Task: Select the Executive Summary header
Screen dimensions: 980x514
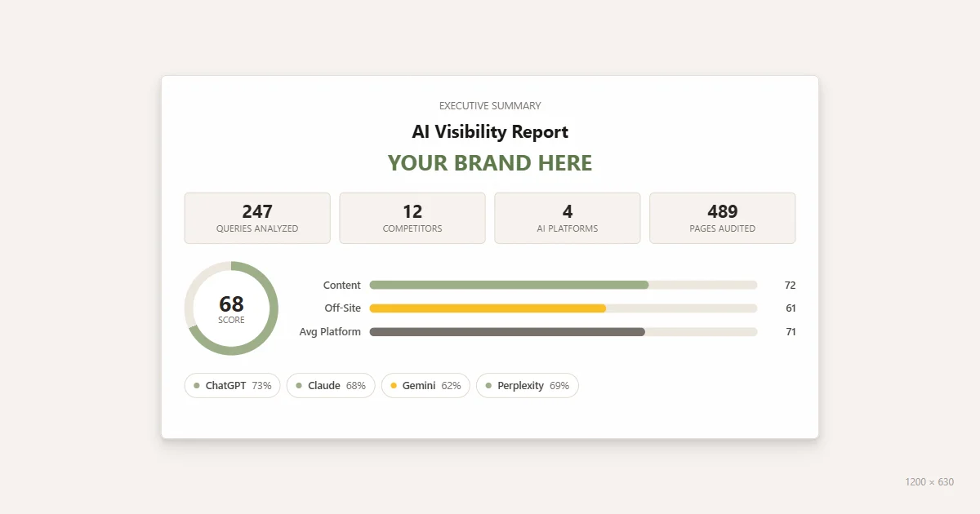Action: tap(489, 105)
